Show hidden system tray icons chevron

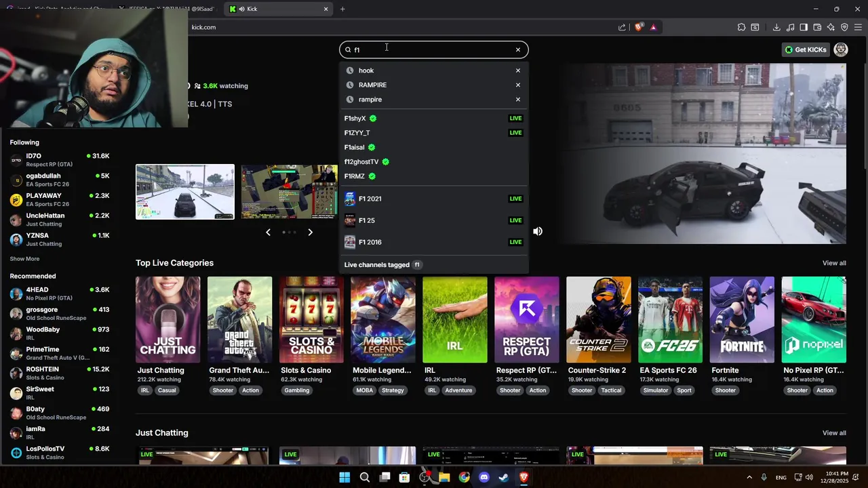[749, 477]
